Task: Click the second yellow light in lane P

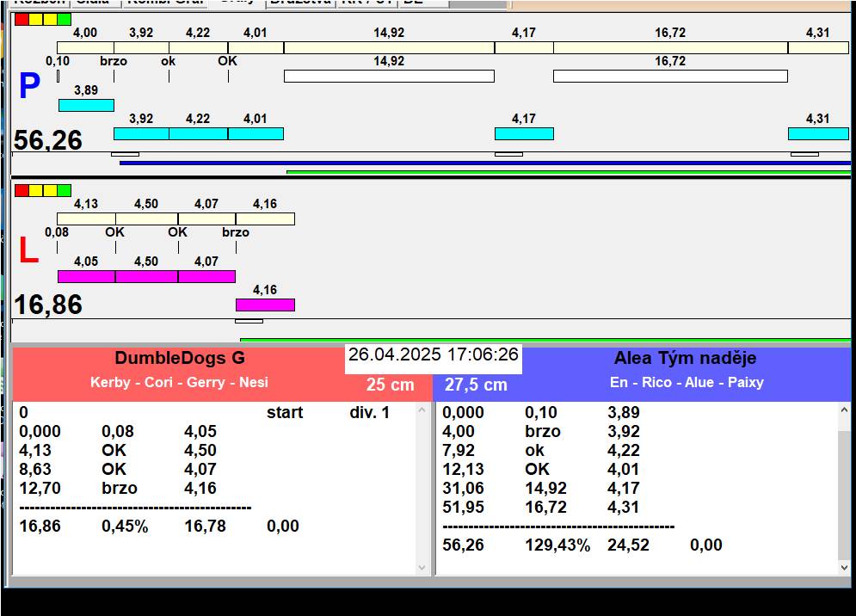Action: (x=50, y=19)
